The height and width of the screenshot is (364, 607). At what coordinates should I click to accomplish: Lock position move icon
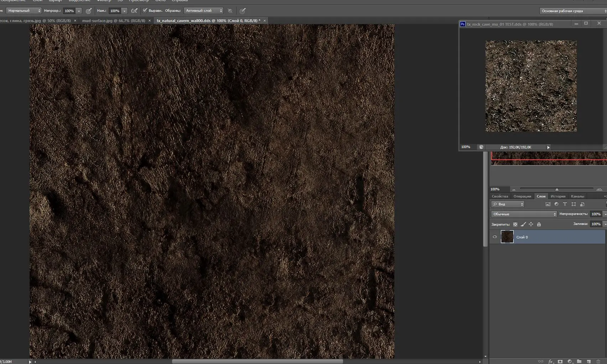click(531, 224)
